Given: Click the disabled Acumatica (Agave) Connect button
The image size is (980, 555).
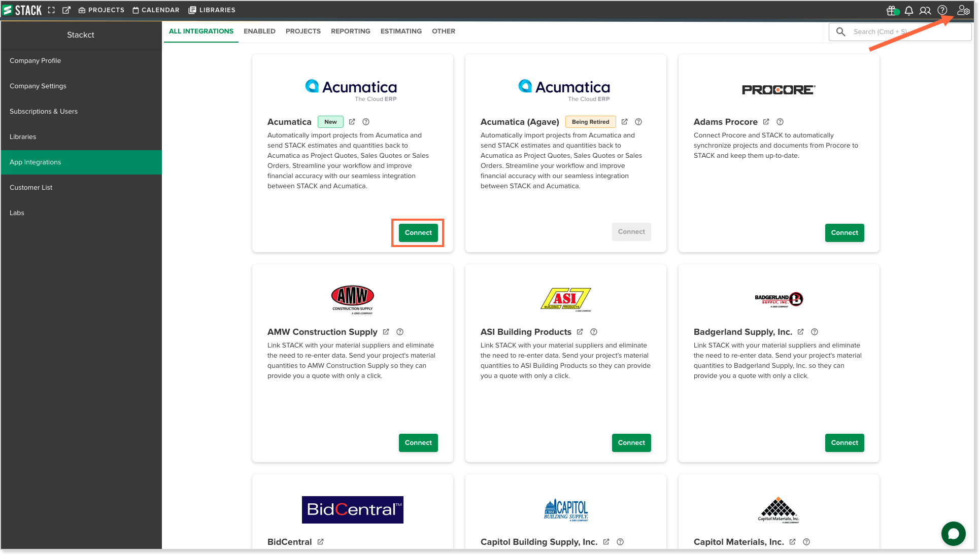Looking at the screenshot, I should click(631, 232).
